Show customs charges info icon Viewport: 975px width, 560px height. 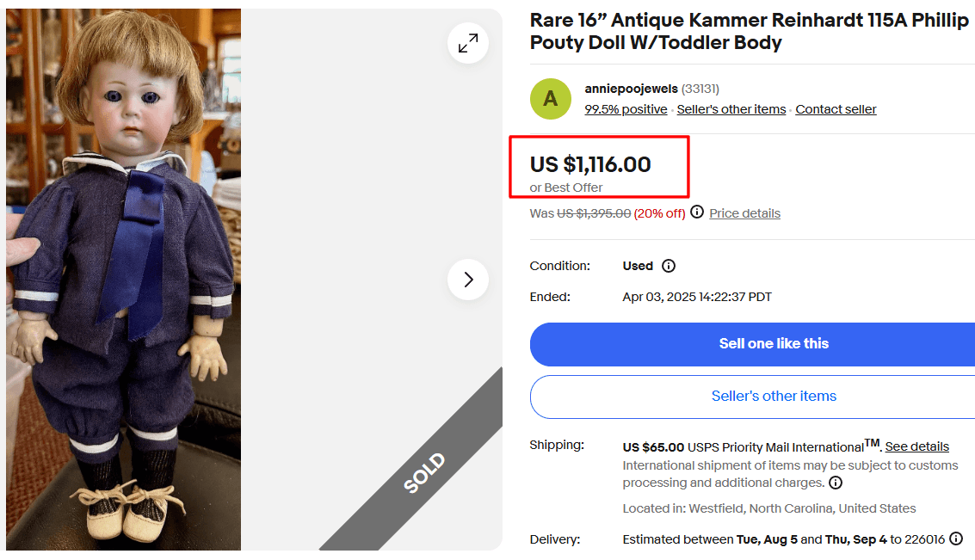pyautogui.click(x=836, y=483)
